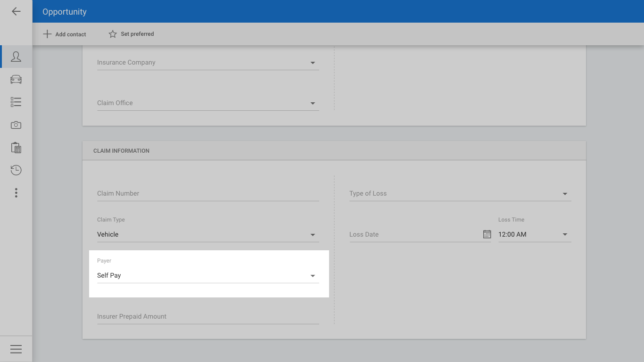Open the camera photos sidebar icon
The width and height of the screenshot is (644, 362).
click(16, 125)
